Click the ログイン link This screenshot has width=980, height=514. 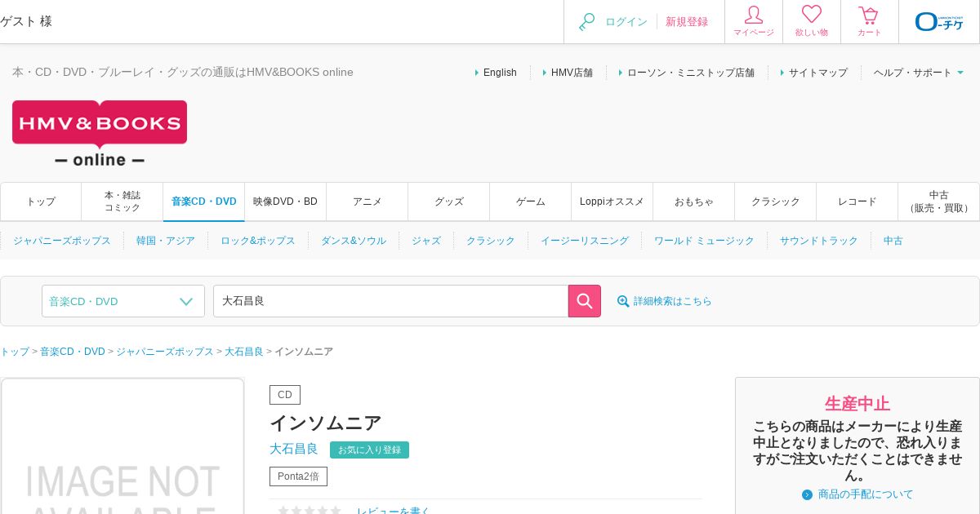[626, 22]
